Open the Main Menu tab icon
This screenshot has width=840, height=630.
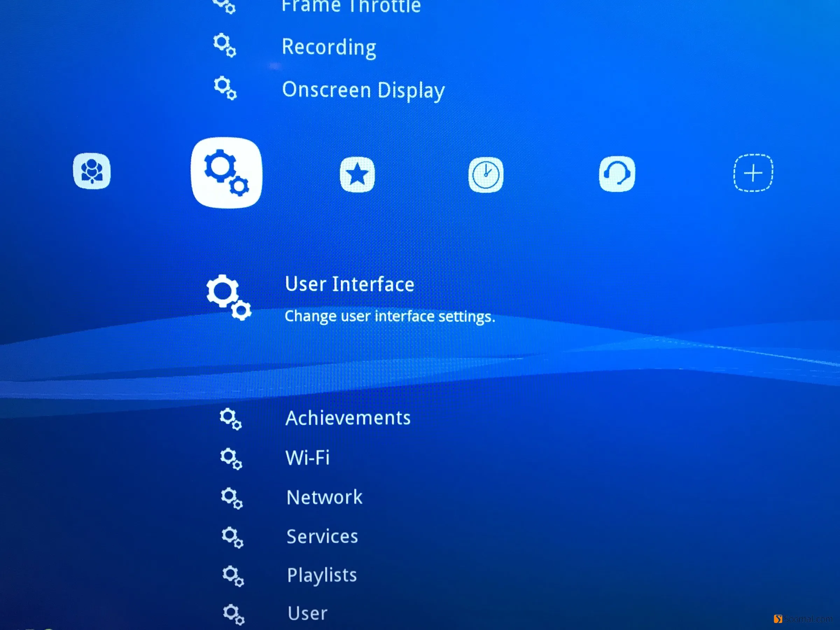coord(91,171)
